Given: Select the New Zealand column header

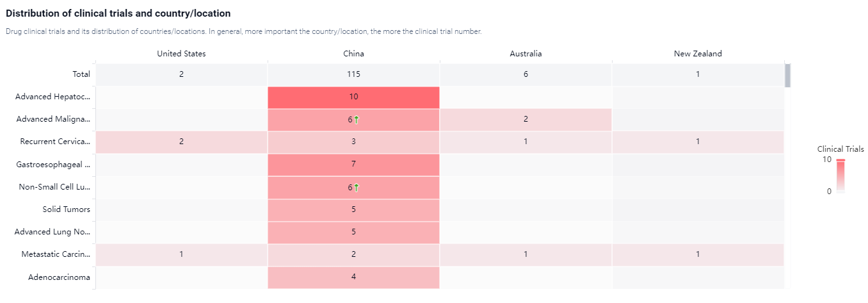Looking at the screenshot, I should point(698,54).
